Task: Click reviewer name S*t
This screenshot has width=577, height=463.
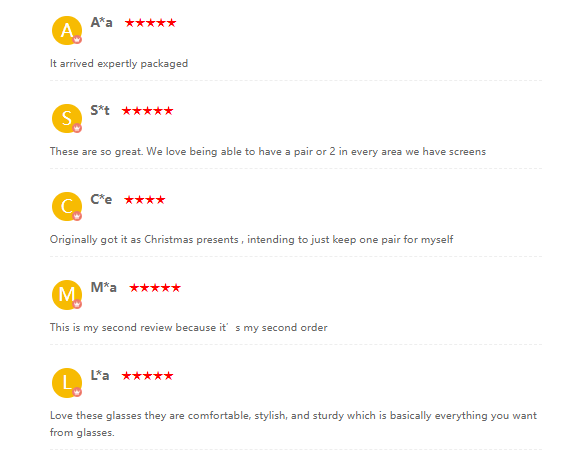Action: tap(100, 110)
